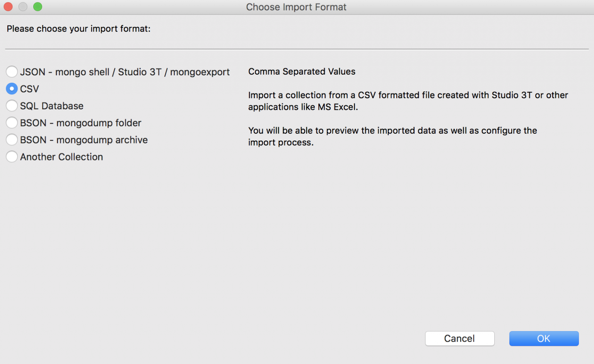
Task: Select the JSON mongo shell radio button
Action: coord(12,71)
